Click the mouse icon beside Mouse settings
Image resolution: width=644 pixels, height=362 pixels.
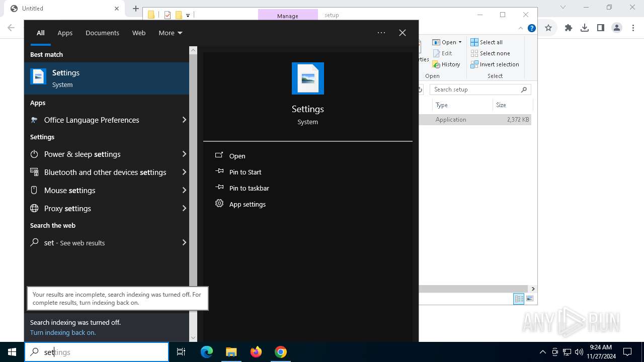pyautogui.click(x=34, y=190)
